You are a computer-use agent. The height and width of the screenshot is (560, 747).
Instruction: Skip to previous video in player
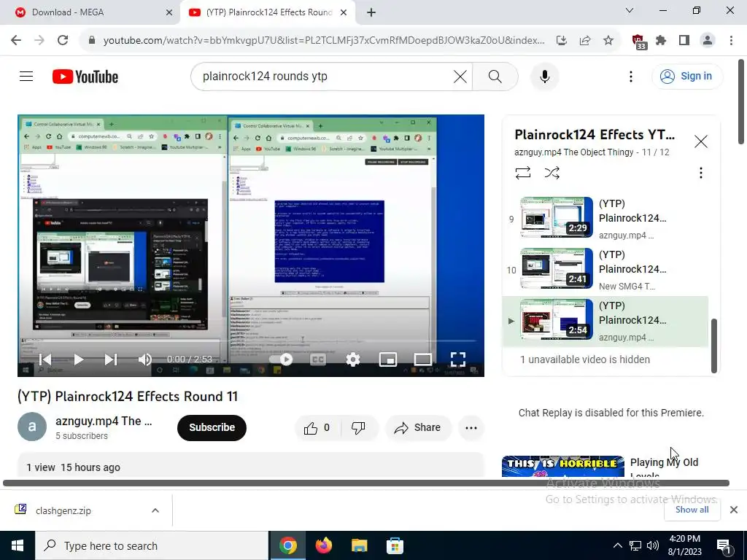[45, 359]
